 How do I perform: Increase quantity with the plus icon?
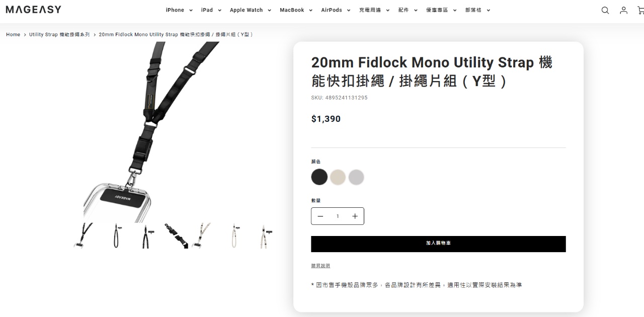coord(355,216)
